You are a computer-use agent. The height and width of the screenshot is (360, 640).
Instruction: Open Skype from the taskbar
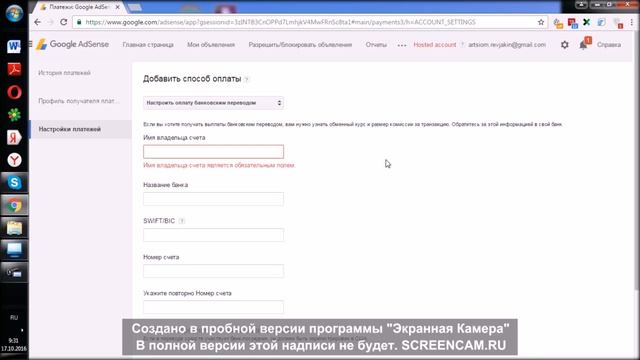coord(14,182)
